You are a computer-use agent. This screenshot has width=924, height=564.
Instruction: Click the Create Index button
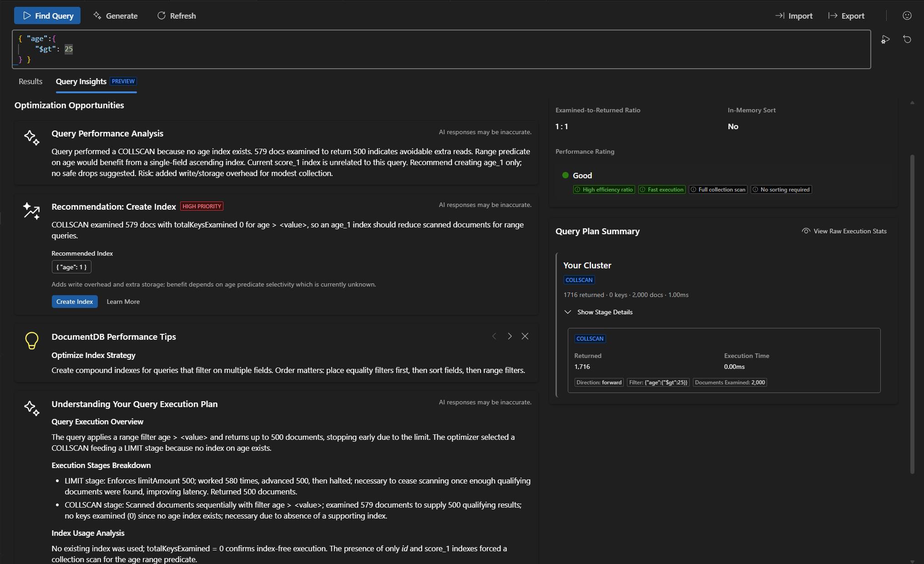point(75,302)
